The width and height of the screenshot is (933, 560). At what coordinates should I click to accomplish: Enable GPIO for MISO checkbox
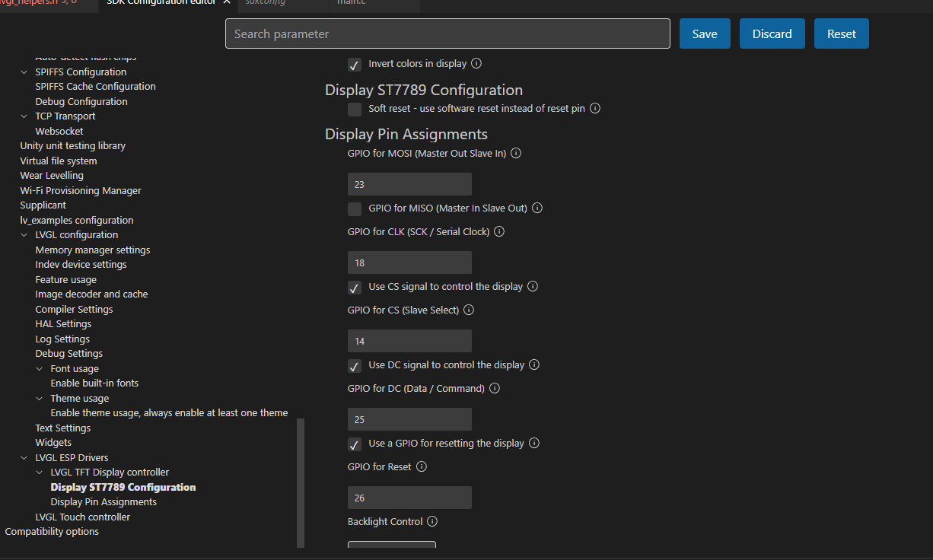(x=355, y=209)
